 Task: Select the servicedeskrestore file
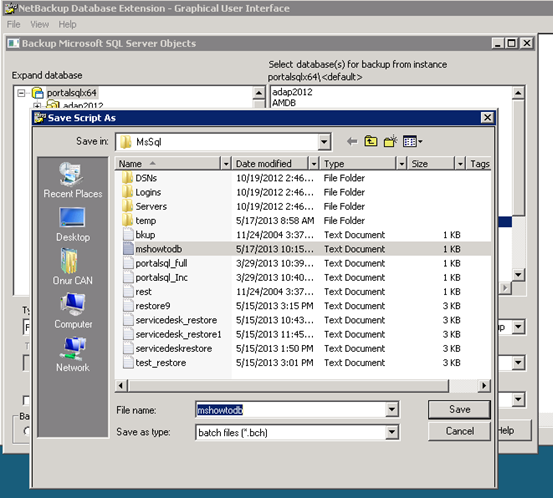coord(174,348)
